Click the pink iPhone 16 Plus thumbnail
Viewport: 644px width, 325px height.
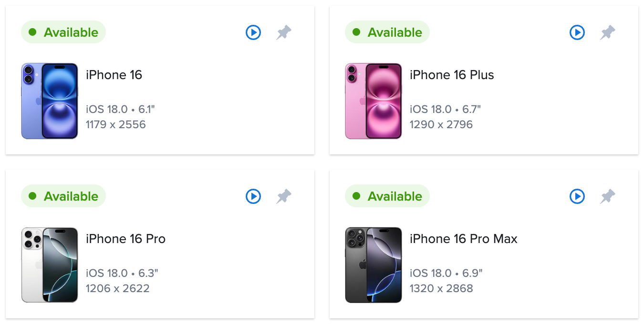tap(374, 101)
